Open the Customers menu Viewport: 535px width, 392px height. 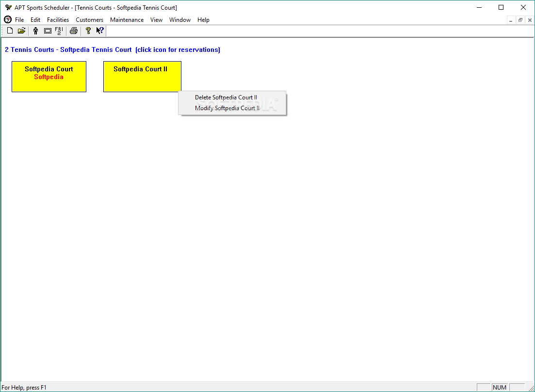89,20
